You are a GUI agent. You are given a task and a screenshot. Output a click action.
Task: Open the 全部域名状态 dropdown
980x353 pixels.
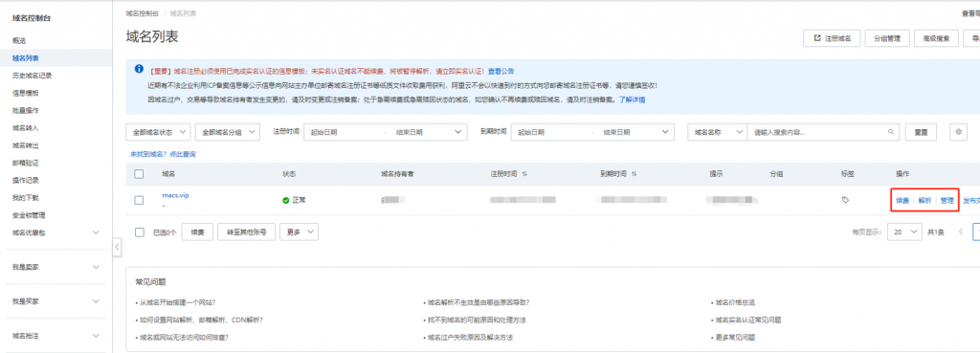click(159, 132)
